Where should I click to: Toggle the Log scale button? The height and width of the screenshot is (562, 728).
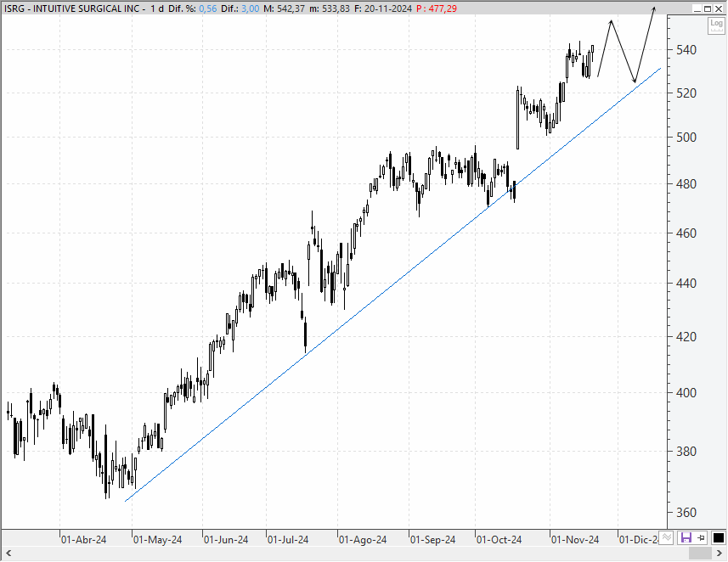point(716,25)
